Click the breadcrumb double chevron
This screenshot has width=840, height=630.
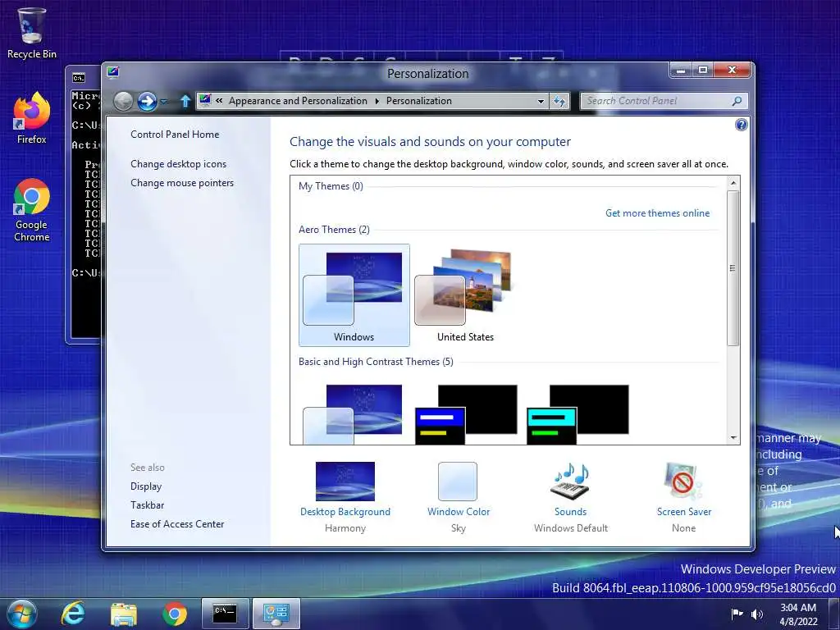[x=219, y=101]
